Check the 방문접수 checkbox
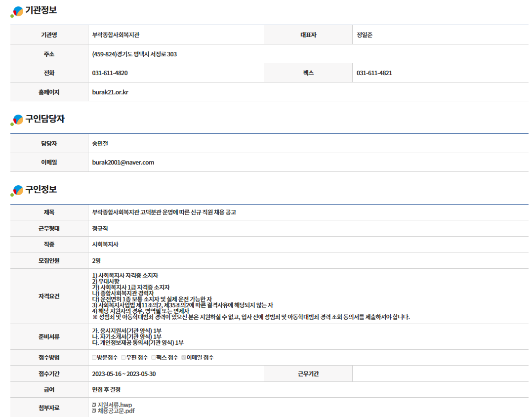This screenshot has width=532, height=417. click(x=94, y=357)
